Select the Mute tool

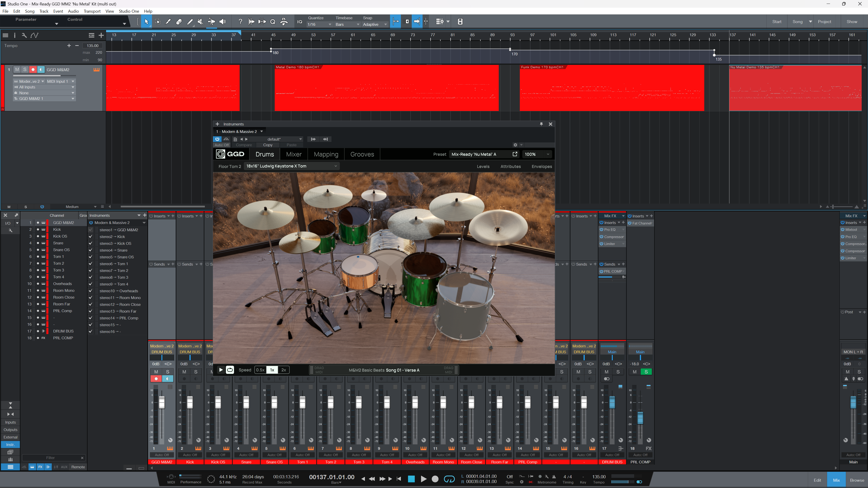pyautogui.click(x=200, y=21)
